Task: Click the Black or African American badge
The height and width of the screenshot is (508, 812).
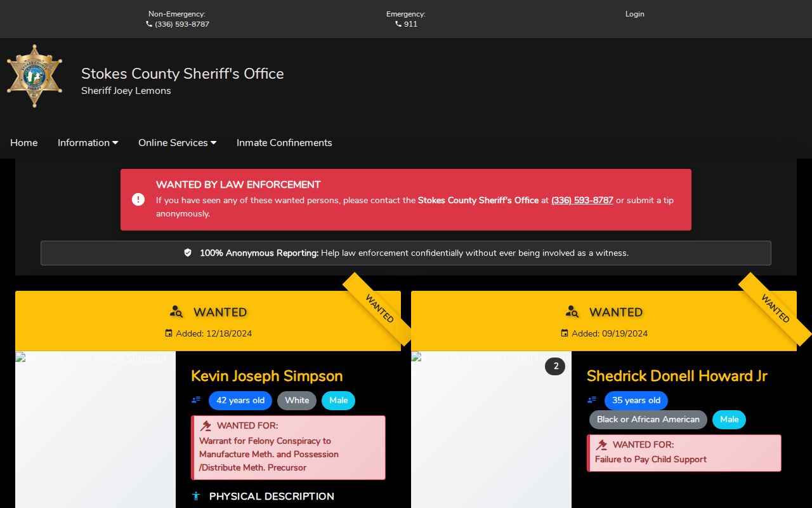Action: tap(648, 419)
